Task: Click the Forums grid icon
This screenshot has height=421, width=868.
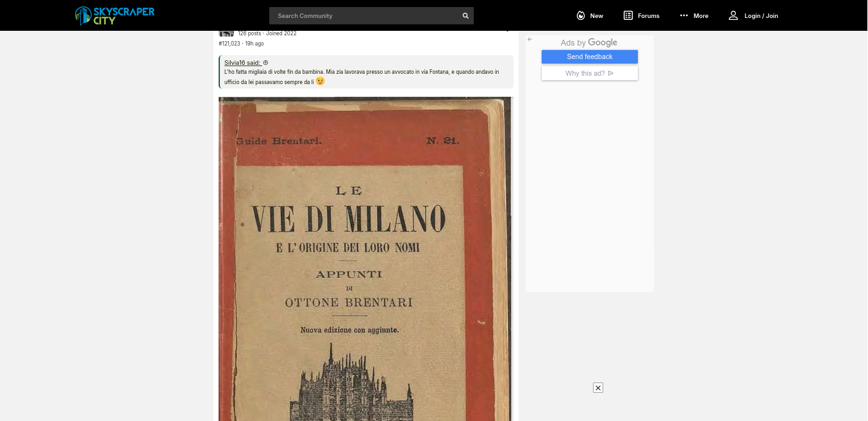Action: (x=628, y=15)
